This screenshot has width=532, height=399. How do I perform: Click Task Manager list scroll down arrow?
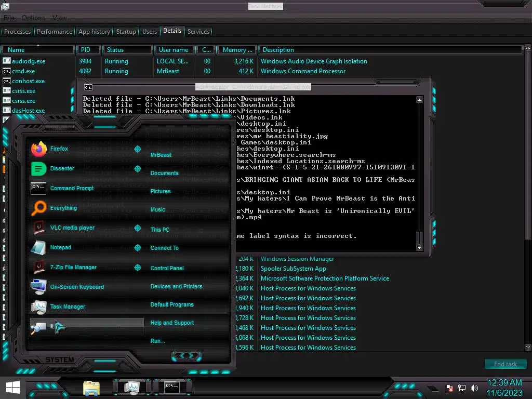pyautogui.click(x=528, y=347)
